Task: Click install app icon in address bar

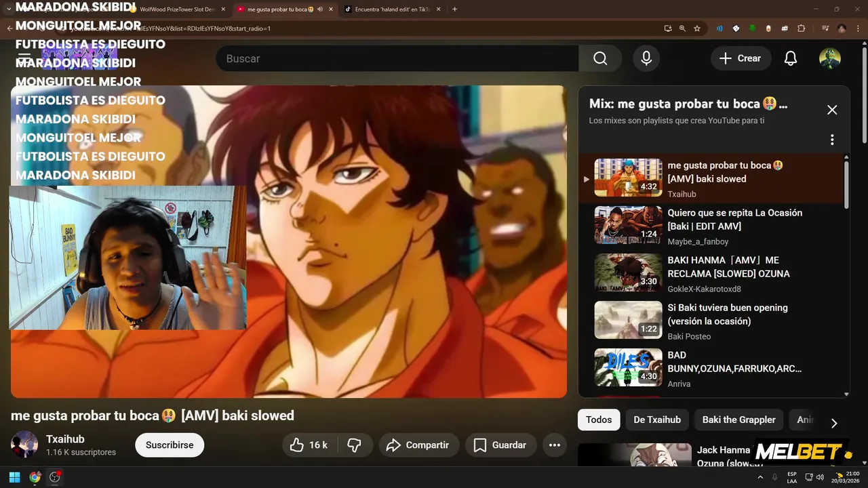Action: pos(668,28)
